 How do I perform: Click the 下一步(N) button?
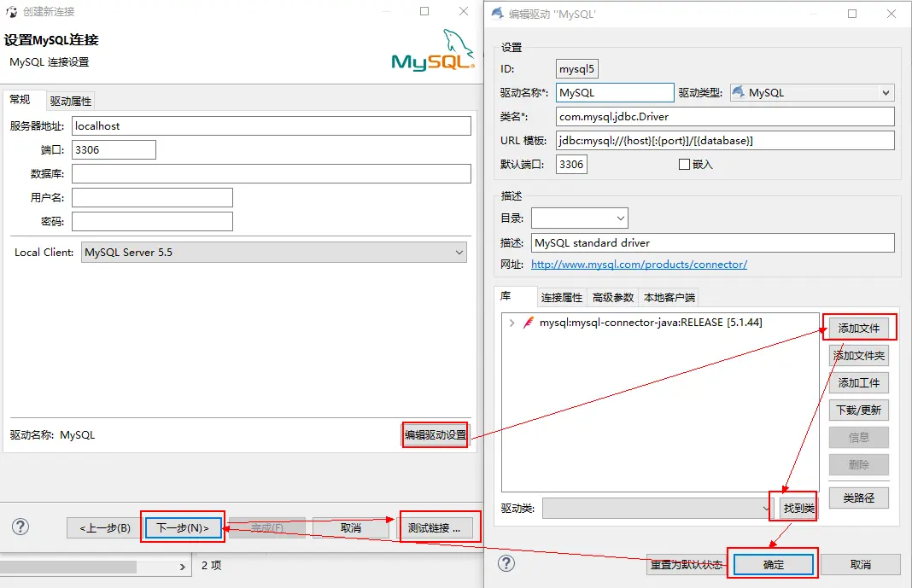tap(183, 527)
